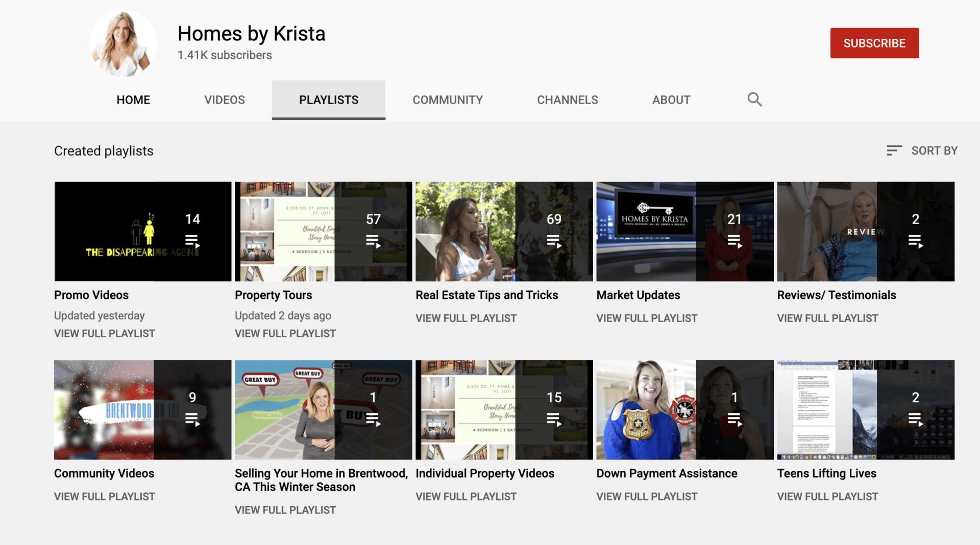Click playlist icon on Property Tours thumbnail
Image resolution: width=980 pixels, height=545 pixels.
(373, 241)
